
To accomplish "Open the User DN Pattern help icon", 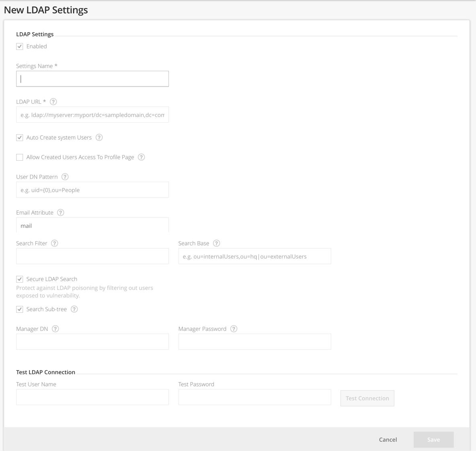I will coord(65,177).
